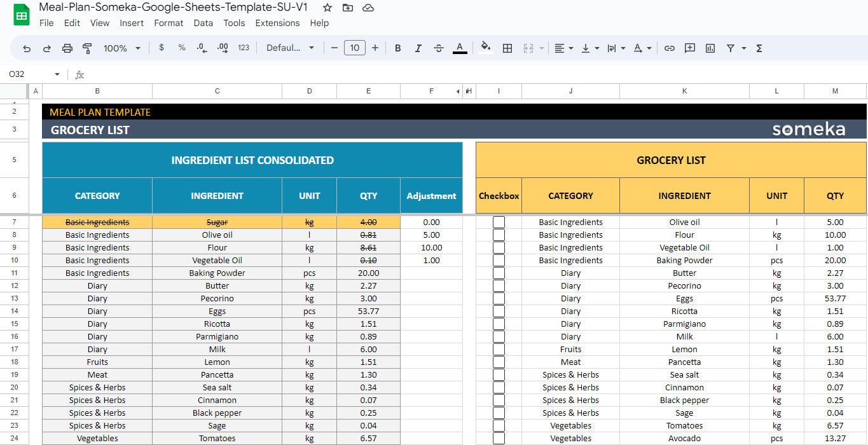868x445 pixels.
Task: Increase decimal places icon
Action: point(223,48)
